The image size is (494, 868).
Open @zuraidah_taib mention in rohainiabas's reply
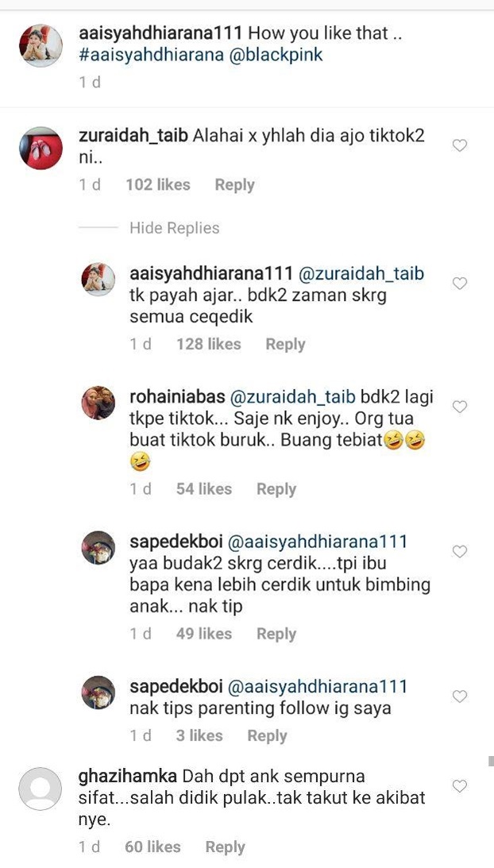click(x=292, y=398)
